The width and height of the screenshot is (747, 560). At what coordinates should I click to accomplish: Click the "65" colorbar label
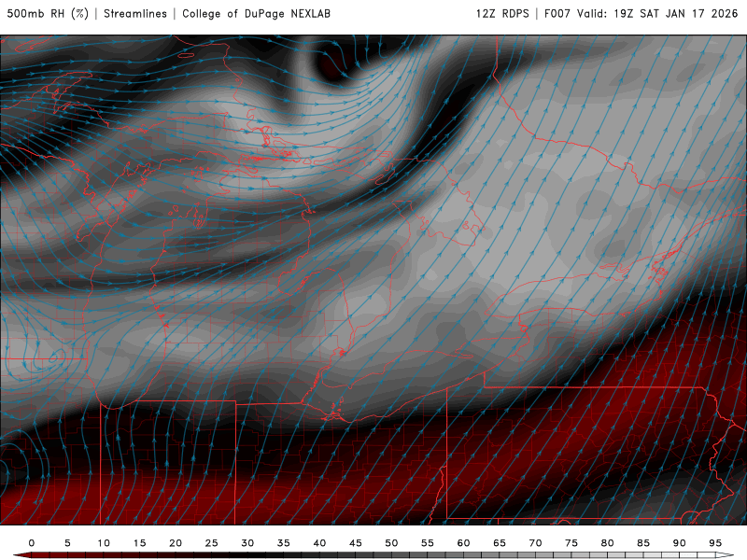[500, 543]
